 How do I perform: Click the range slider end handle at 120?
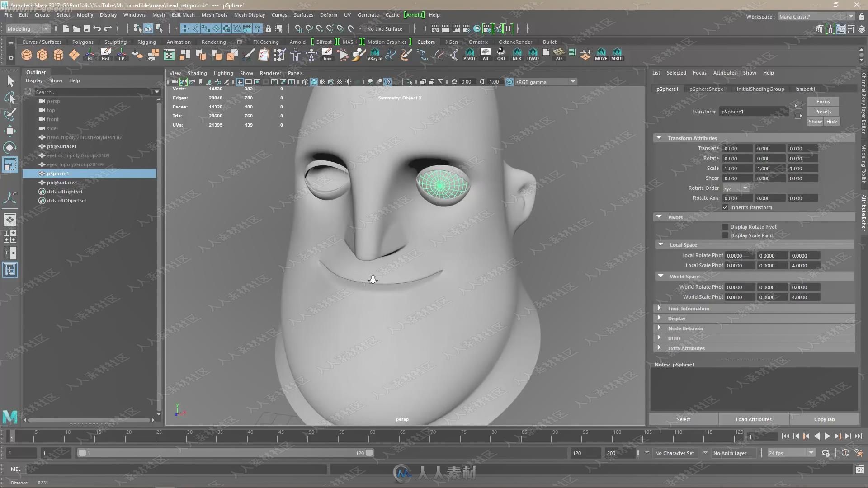coord(369,453)
